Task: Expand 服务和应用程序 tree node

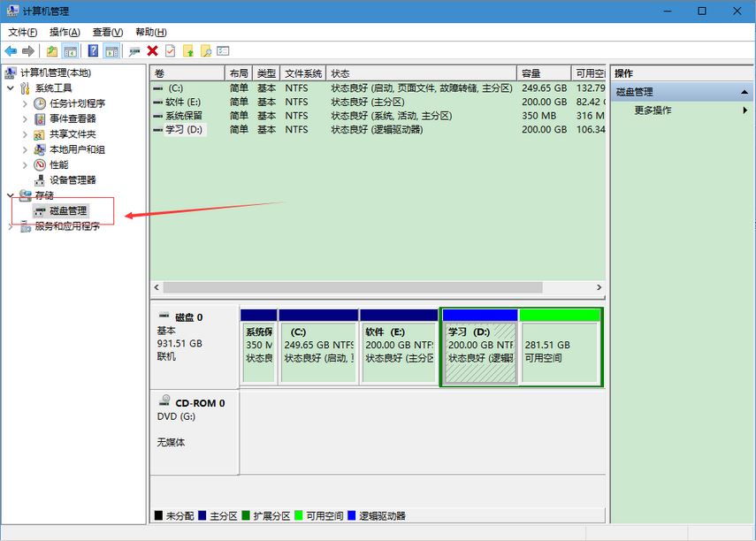Action: pyautogui.click(x=11, y=226)
